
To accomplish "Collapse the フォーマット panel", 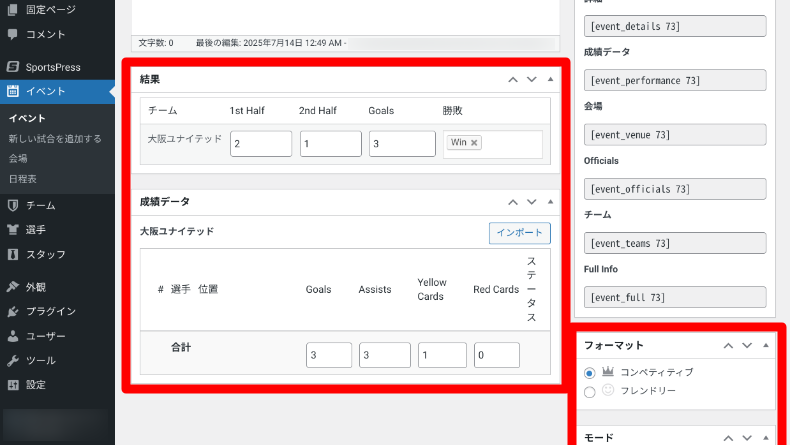I will pos(766,345).
